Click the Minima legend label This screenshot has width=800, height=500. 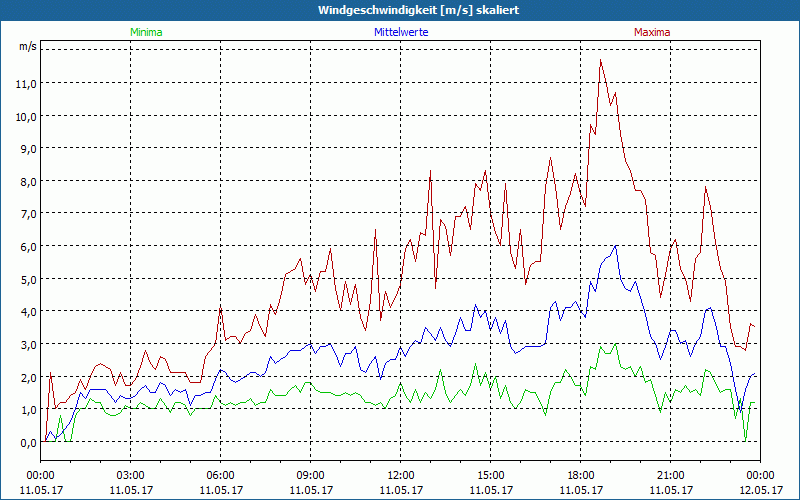pyautogui.click(x=145, y=32)
